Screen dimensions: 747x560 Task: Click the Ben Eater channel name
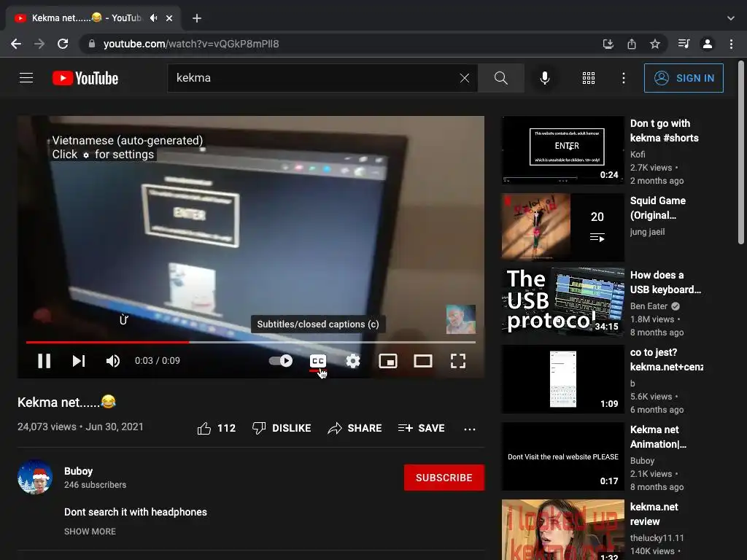649,306
